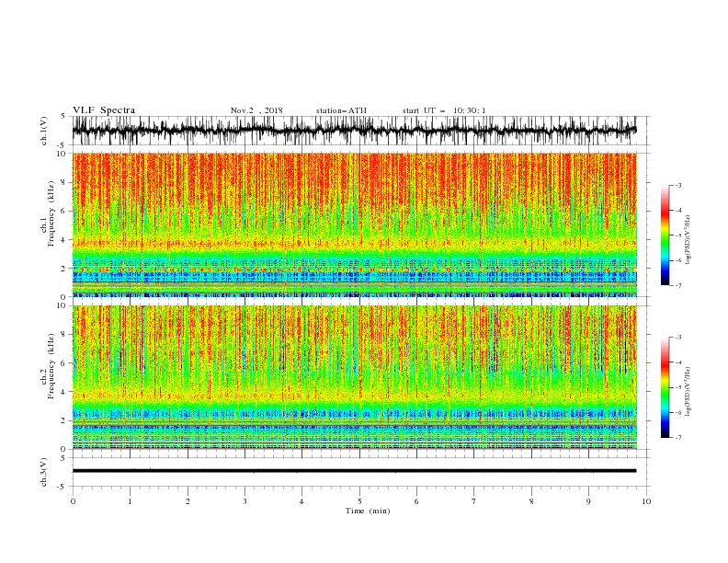Select the ch.2 "Frequency (kHz)" axis label
Viewport: 728px width, 563px height.
click(x=51, y=366)
